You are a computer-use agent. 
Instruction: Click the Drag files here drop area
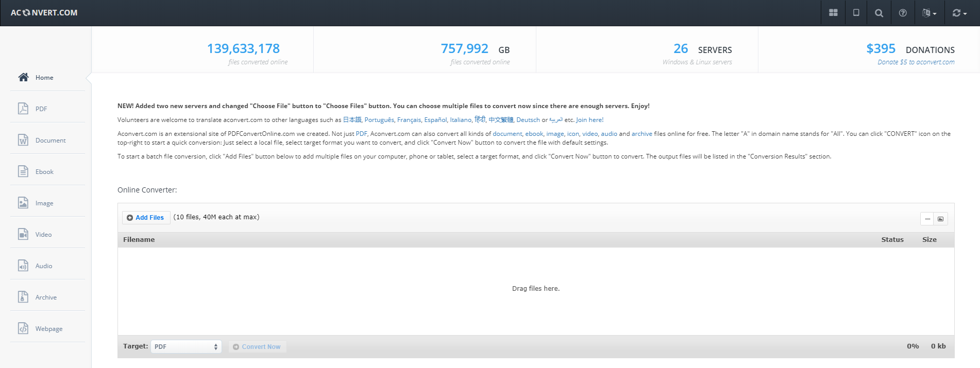tap(536, 291)
